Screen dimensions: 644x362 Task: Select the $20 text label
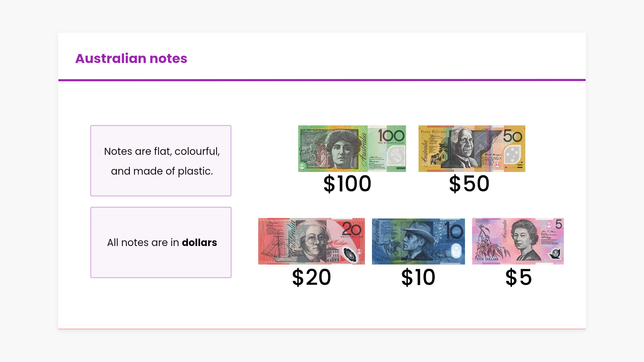[x=311, y=278]
